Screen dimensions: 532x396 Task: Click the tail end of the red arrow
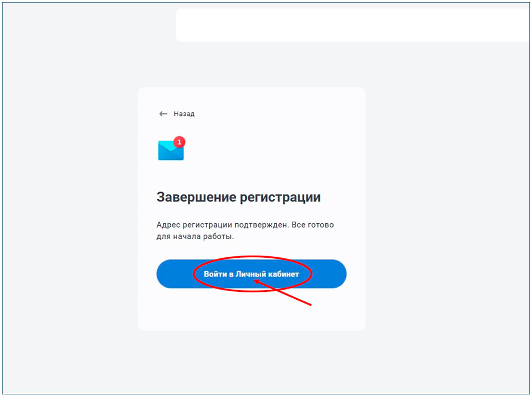point(310,305)
